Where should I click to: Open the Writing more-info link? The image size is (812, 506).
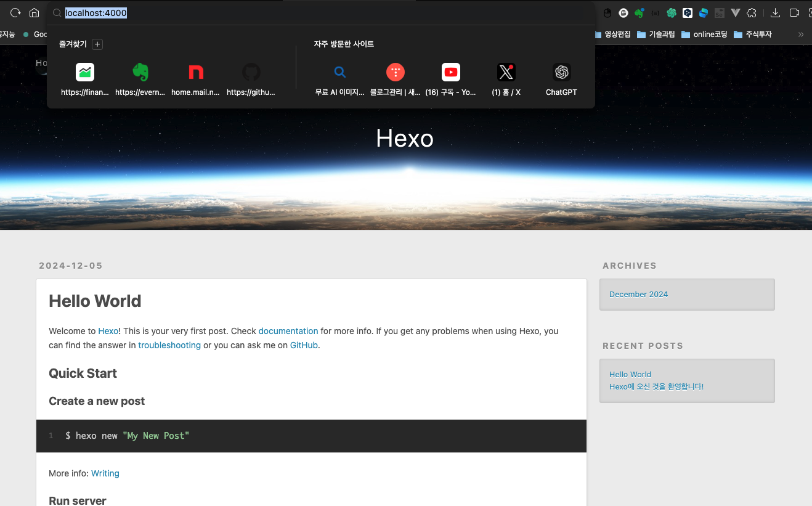(105, 473)
